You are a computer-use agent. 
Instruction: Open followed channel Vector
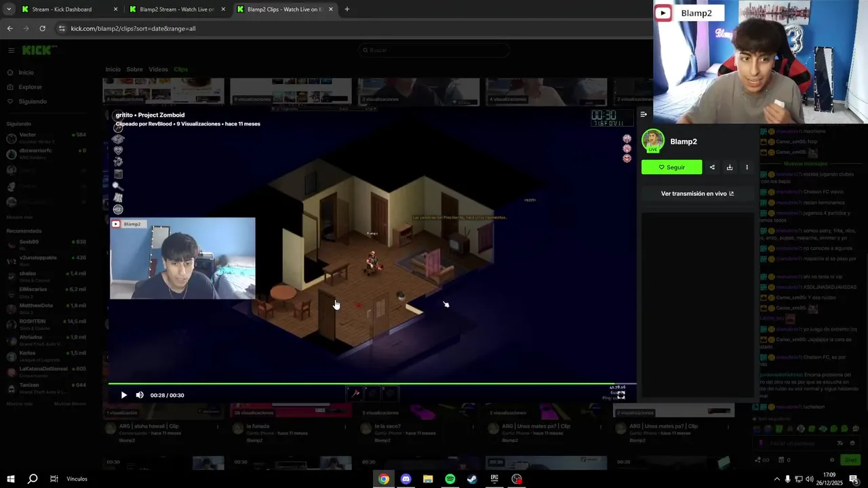(x=46, y=138)
